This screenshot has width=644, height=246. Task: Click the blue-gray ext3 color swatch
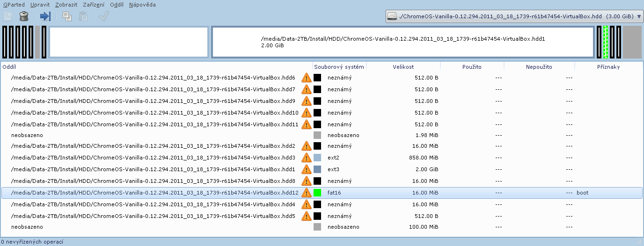tap(317, 169)
